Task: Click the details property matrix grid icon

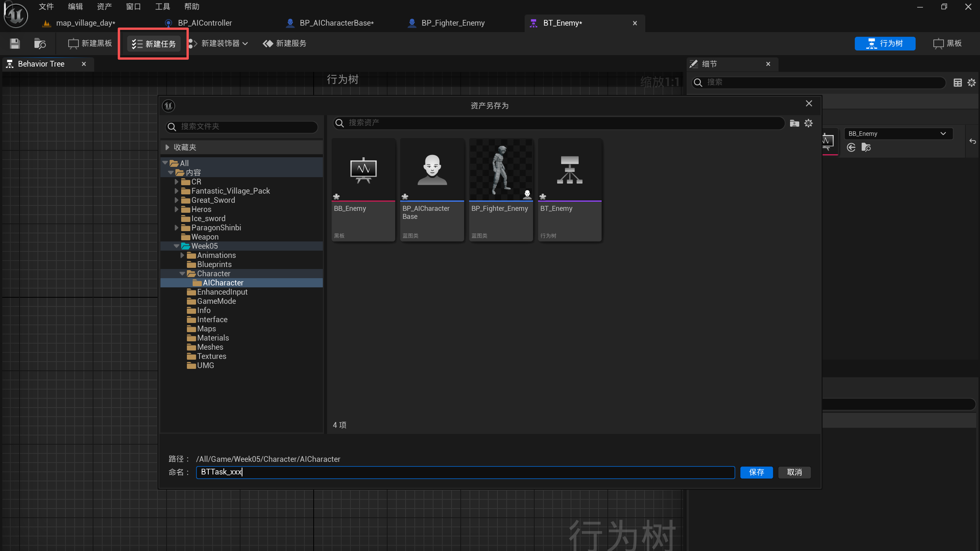Action: tap(957, 83)
